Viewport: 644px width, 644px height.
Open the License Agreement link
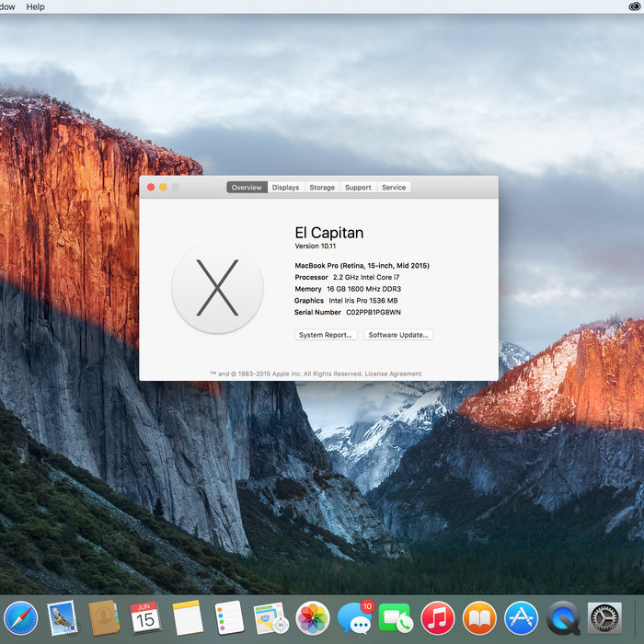pos(393,374)
